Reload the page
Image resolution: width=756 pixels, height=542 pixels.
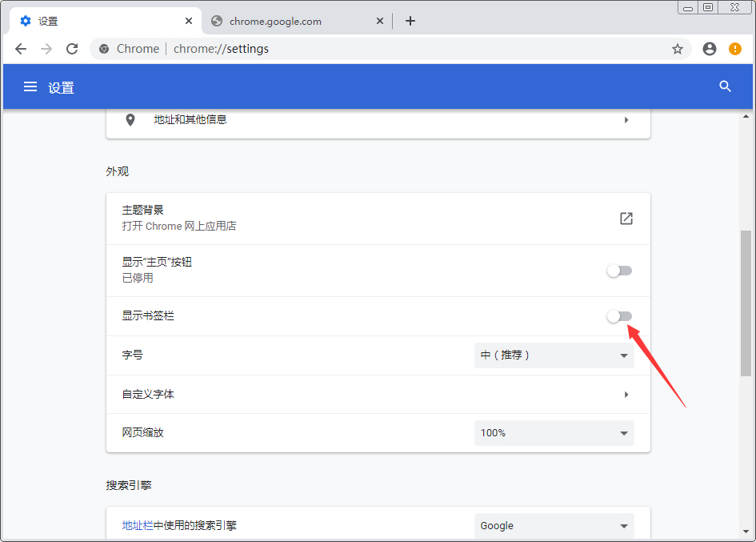coord(72,49)
